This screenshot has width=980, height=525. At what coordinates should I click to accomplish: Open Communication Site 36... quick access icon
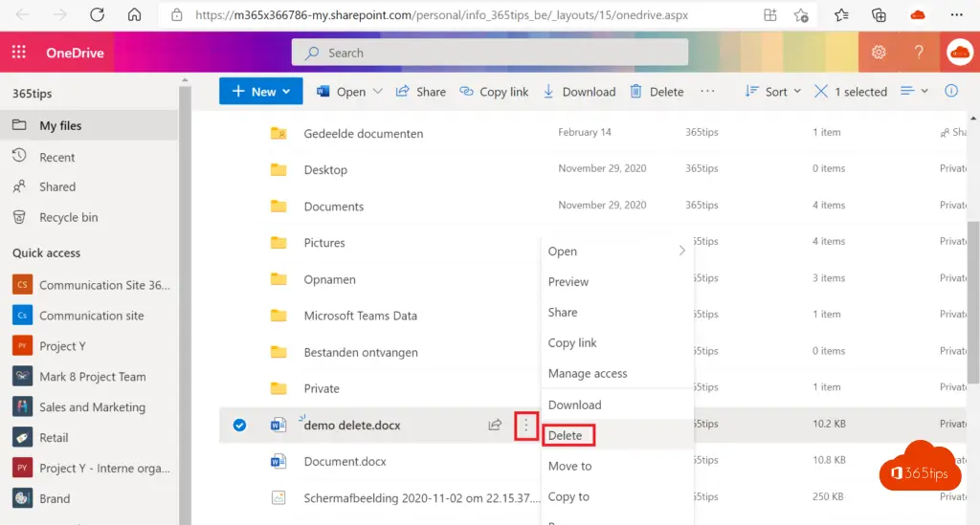23,285
